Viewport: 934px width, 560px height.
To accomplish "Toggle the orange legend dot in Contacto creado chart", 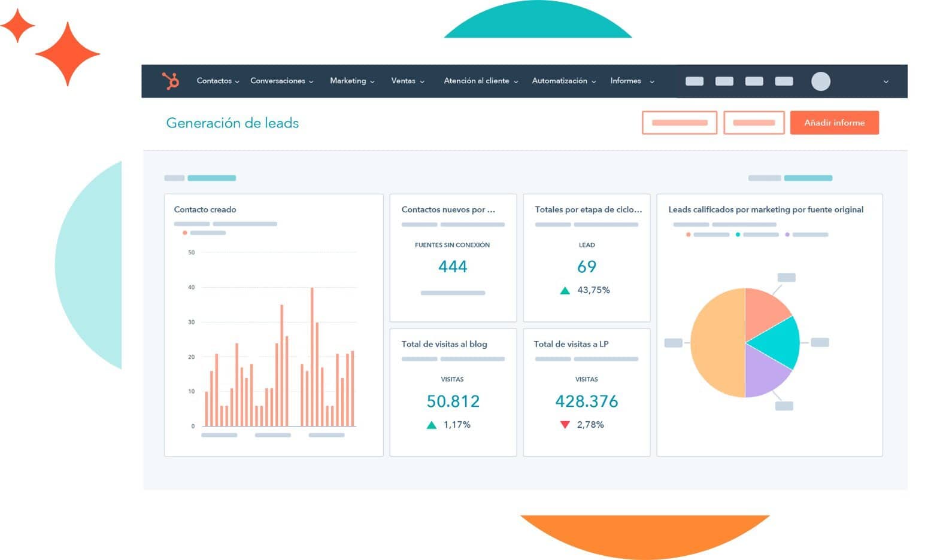I will coord(185,233).
